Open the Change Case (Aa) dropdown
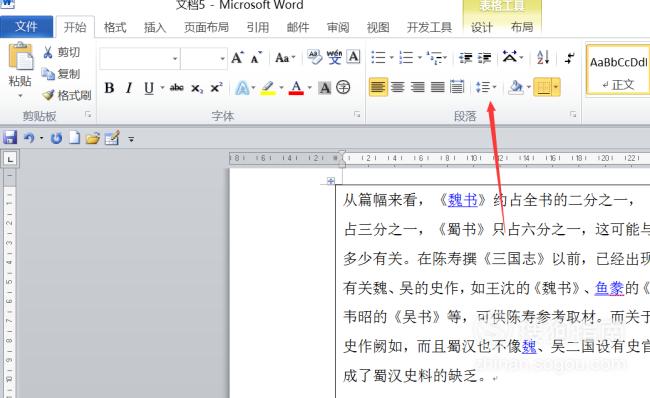Image resolution: width=650 pixels, height=398 pixels. point(285,58)
